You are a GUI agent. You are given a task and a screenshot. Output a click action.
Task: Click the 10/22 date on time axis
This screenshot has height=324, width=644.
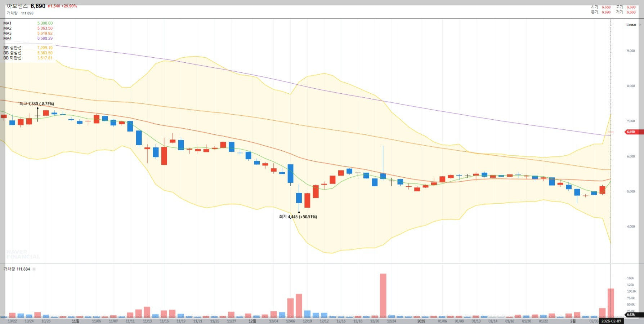coord(12,321)
